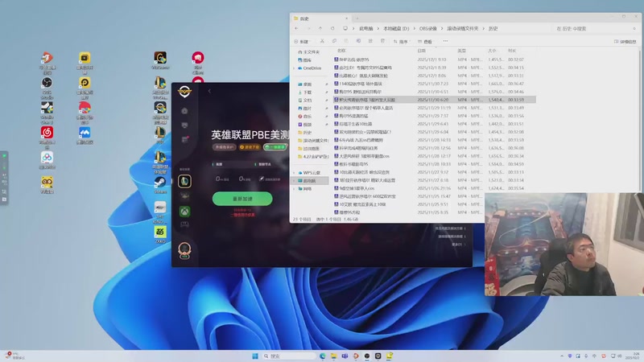Viewport: 644px width, 362px height.
Task: Click 本地磁盘 (D:) in the address bar
Action: 396,29
